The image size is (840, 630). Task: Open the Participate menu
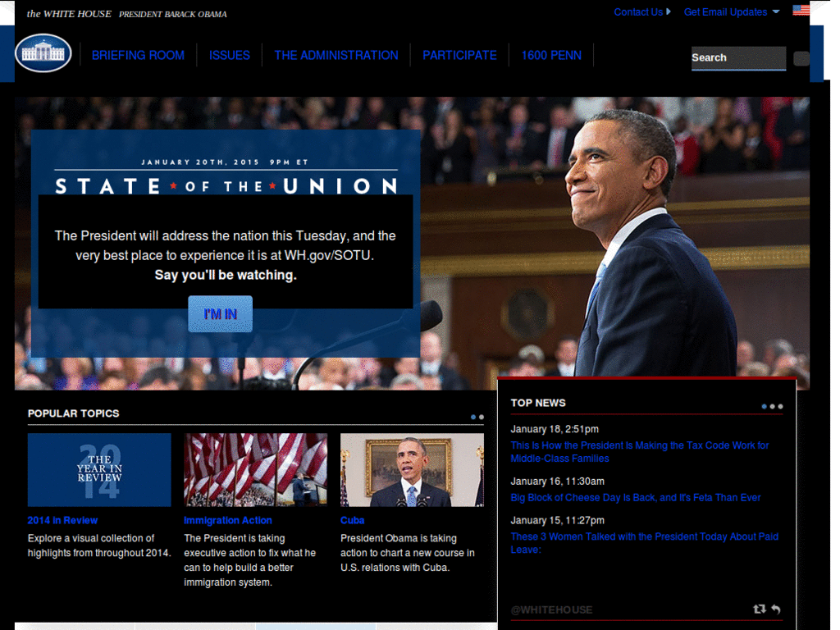(459, 55)
